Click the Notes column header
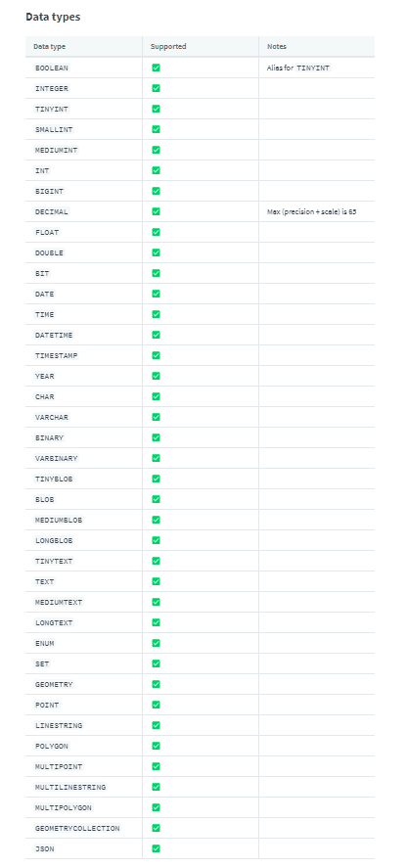The image size is (407, 868). 276,47
